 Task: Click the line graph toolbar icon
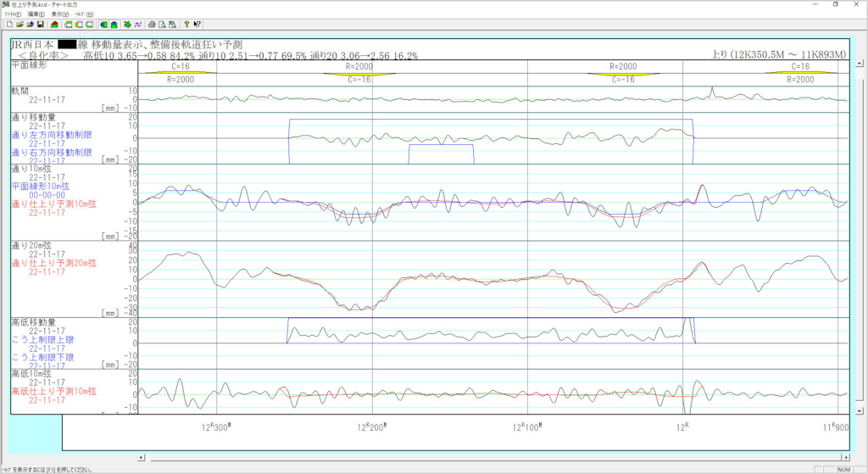coord(138,25)
